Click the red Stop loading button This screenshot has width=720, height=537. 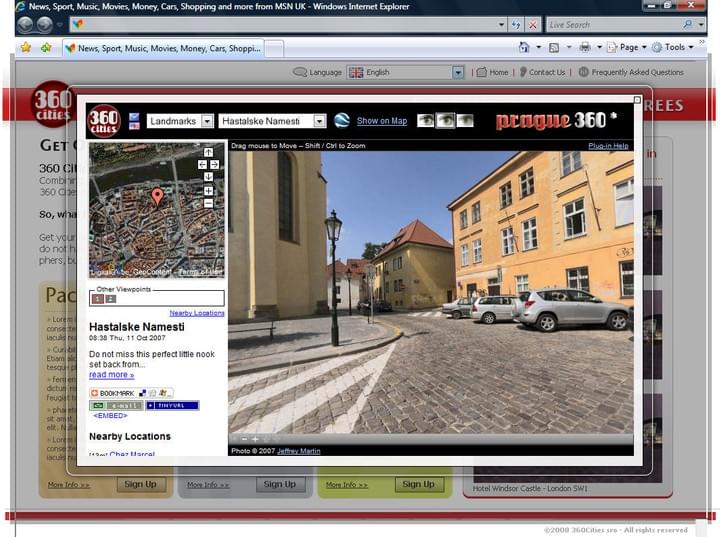[x=533, y=24]
